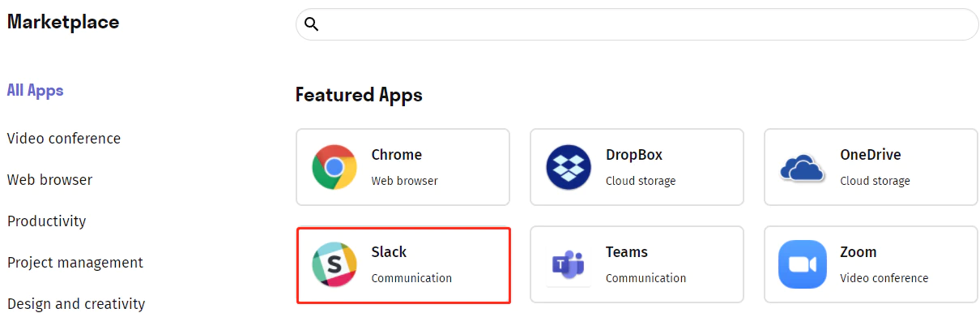The width and height of the screenshot is (980, 313).
Task: Open the Web browser category
Action: (50, 180)
